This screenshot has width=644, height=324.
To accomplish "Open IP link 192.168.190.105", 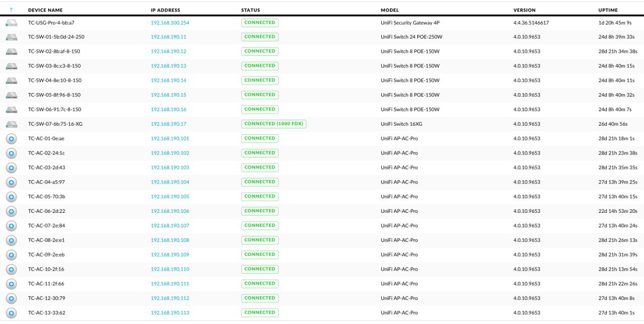I will coord(170,197).
